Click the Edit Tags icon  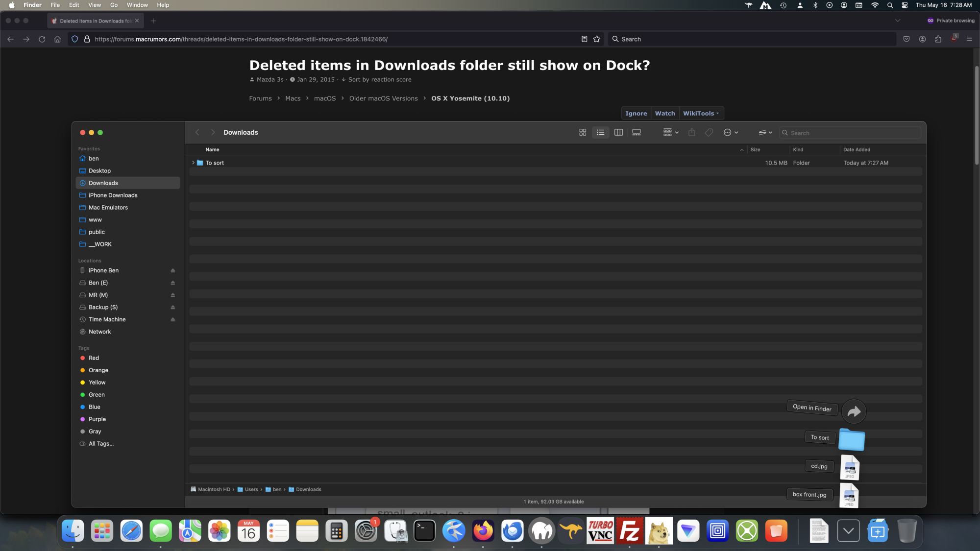pos(709,133)
